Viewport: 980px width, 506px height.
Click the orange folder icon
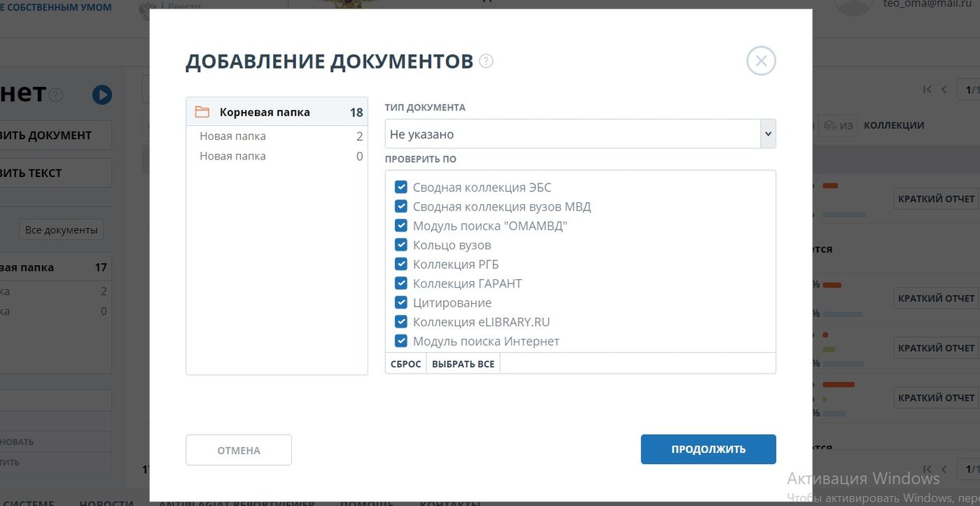202,112
